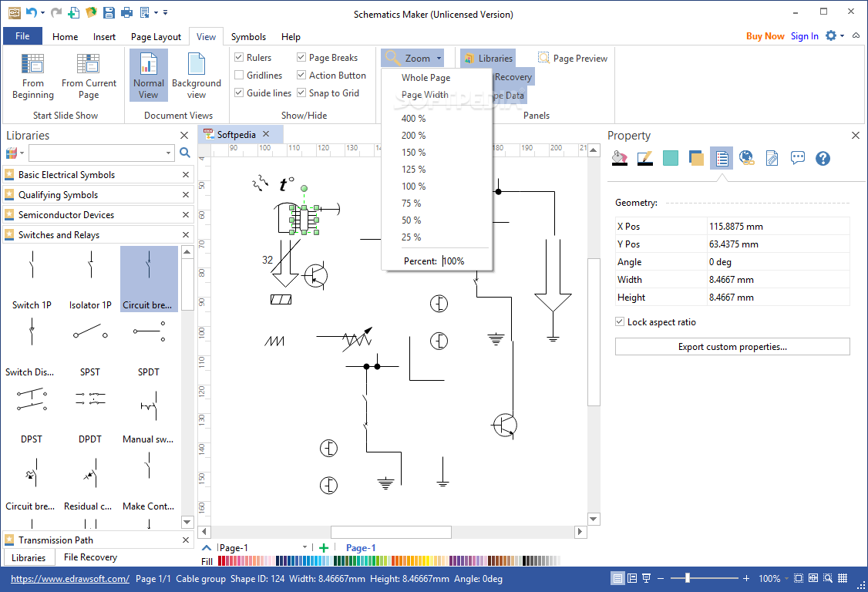The height and width of the screenshot is (592, 868).
Task: Open the Shadow property teal square icon
Action: click(671, 158)
